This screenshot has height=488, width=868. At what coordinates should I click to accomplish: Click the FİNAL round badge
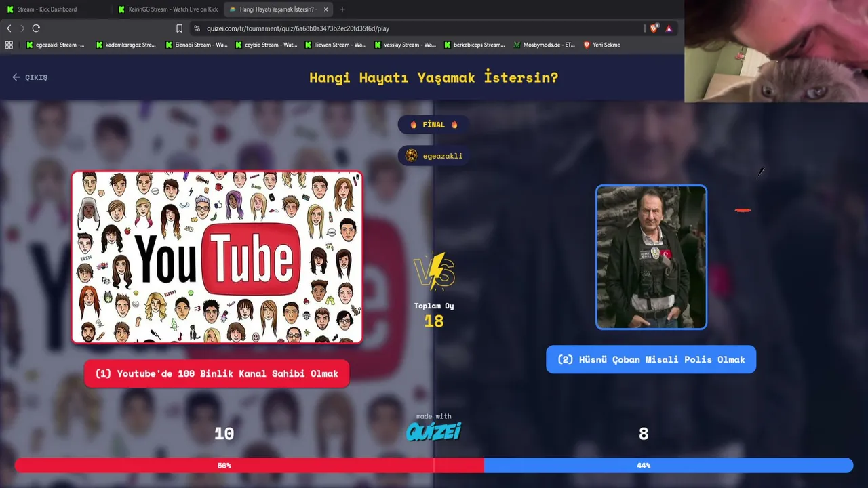pyautogui.click(x=434, y=125)
